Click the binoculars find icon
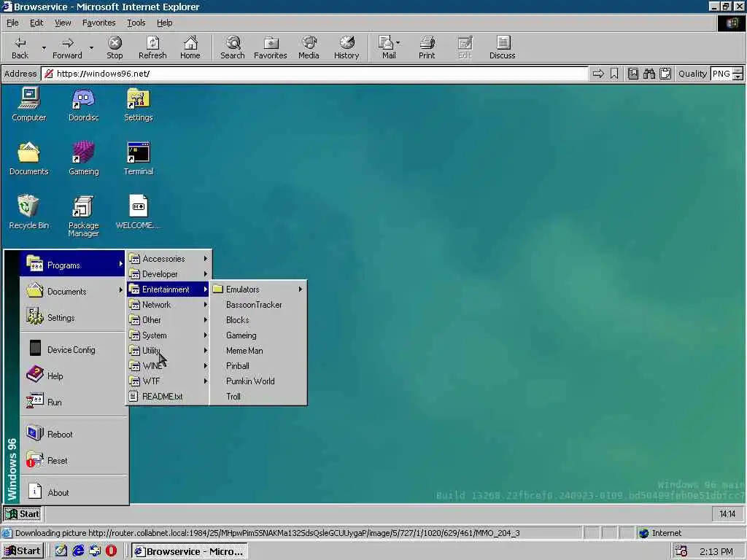 point(649,74)
